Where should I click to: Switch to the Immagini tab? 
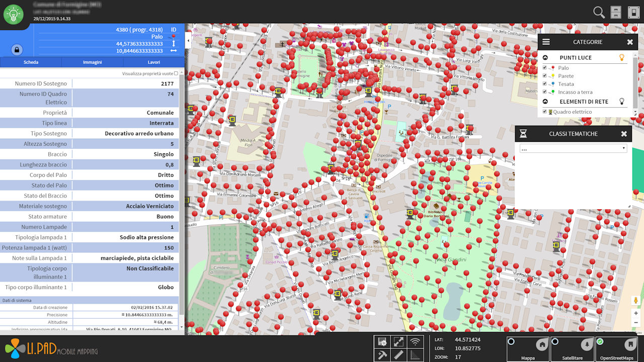tap(92, 62)
